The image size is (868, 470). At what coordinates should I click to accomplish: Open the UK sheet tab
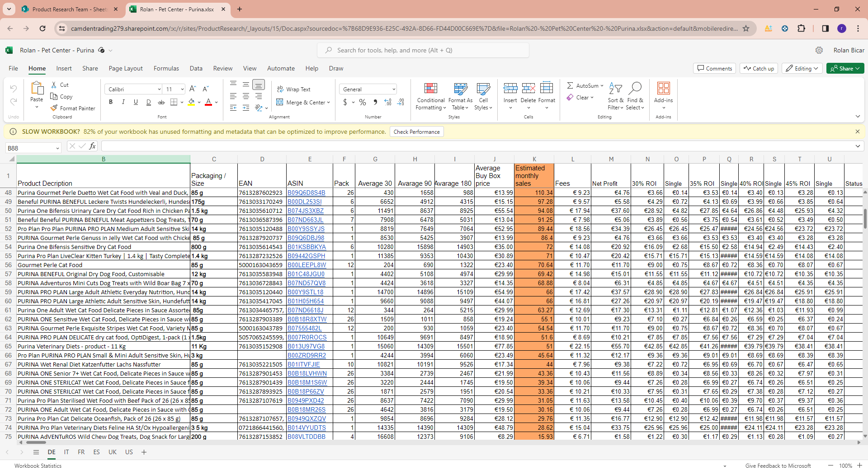pos(113,452)
